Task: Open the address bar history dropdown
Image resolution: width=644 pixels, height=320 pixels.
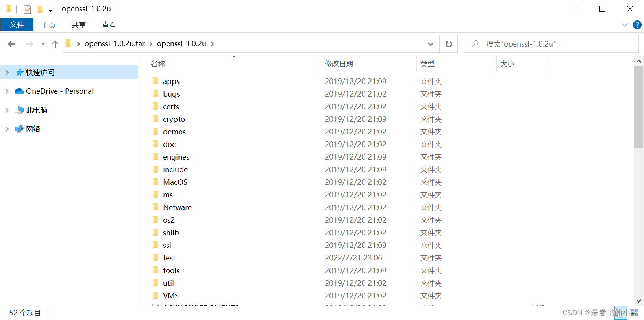Action: coord(431,44)
